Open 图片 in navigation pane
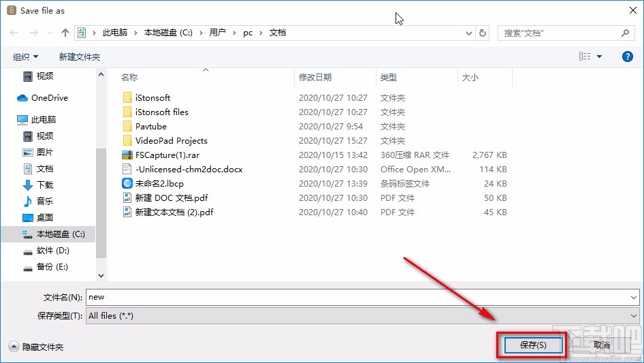Image resolution: width=644 pixels, height=363 pixels. 38,152
